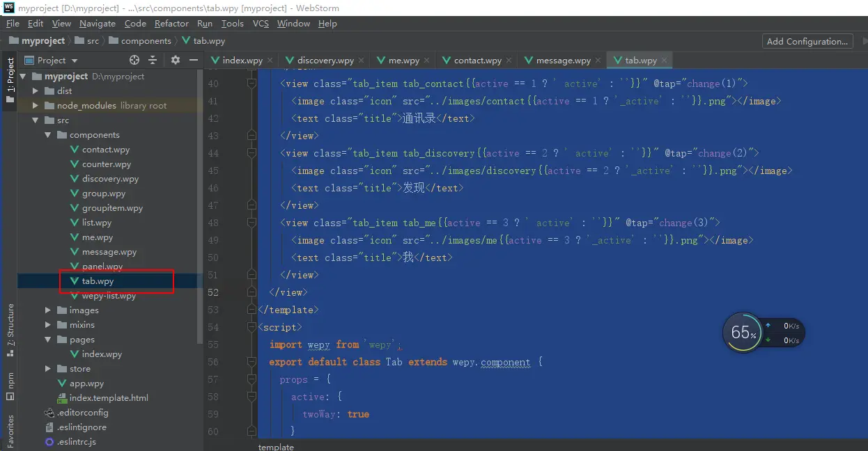Toggle code fold marker at line 48
Screen dimensions: 868x451
[x=252, y=223]
